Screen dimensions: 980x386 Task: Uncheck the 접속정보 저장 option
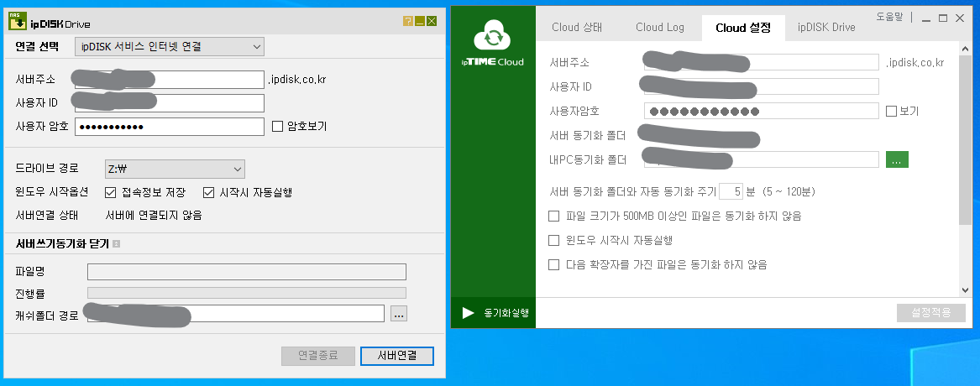[x=111, y=192]
